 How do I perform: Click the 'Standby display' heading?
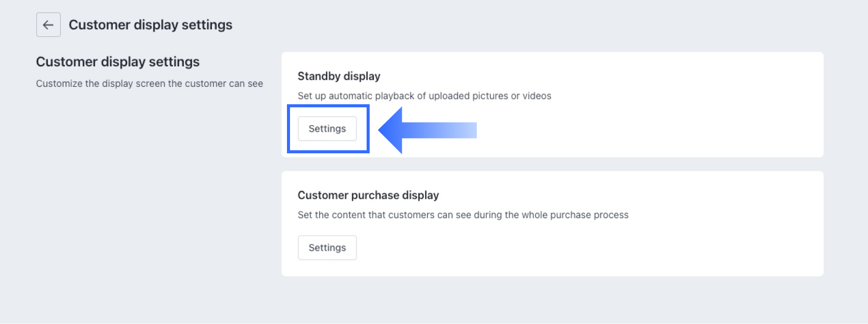coord(339,76)
